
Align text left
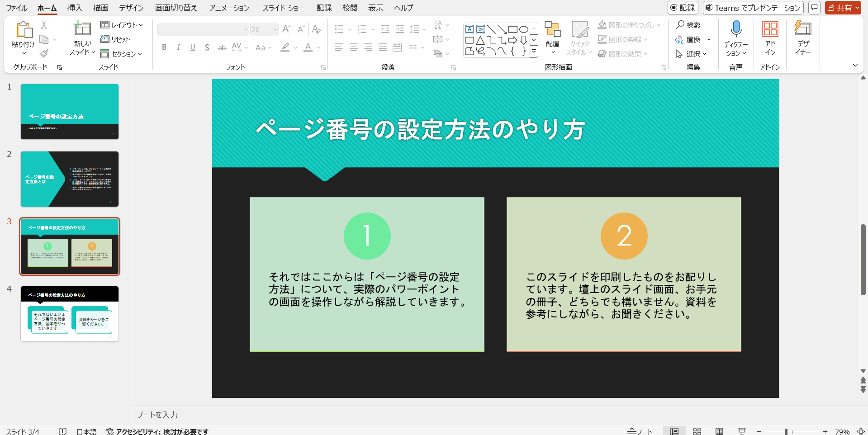coord(339,47)
